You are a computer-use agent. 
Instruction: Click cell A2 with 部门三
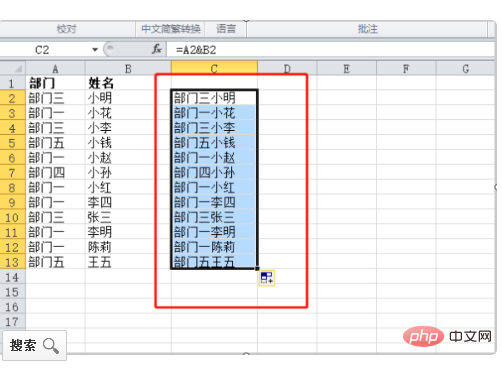(x=55, y=98)
